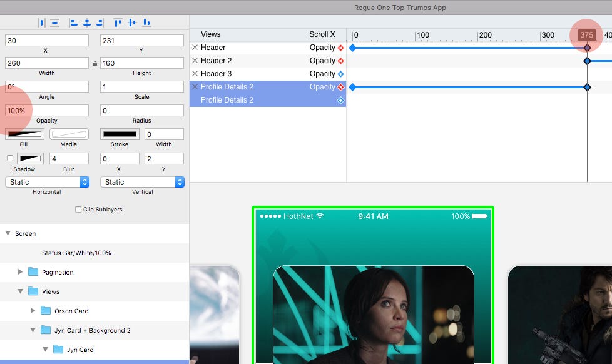Image resolution: width=612 pixels, height=364 pixels.
Task: Collapse the Jyn Card group
Action: 45,349
